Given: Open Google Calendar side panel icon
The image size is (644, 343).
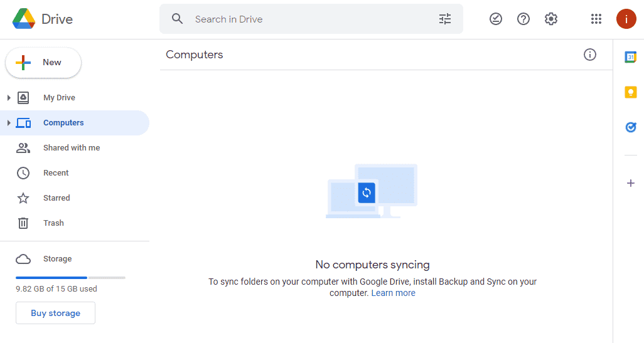Looking at the screenshot, I should pos(630,57).
